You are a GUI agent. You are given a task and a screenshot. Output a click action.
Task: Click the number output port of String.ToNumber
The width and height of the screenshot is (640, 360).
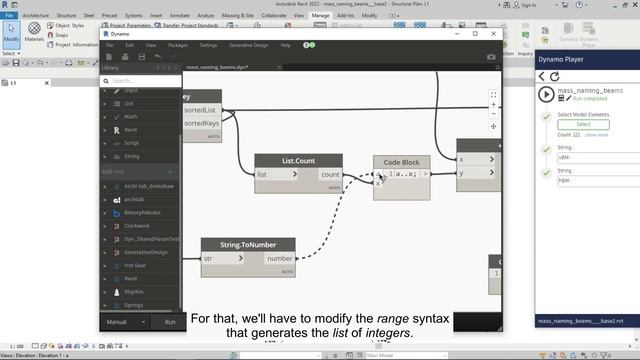(x=280, y=258)
